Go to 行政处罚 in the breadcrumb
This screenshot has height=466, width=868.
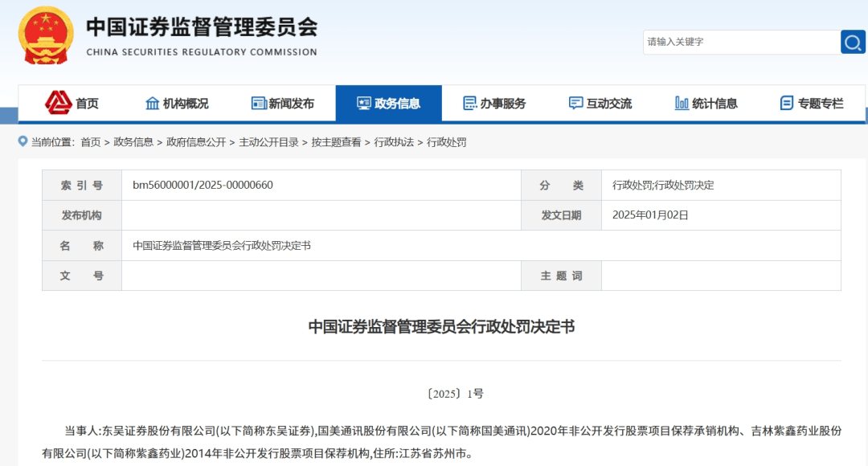(446, 142)
